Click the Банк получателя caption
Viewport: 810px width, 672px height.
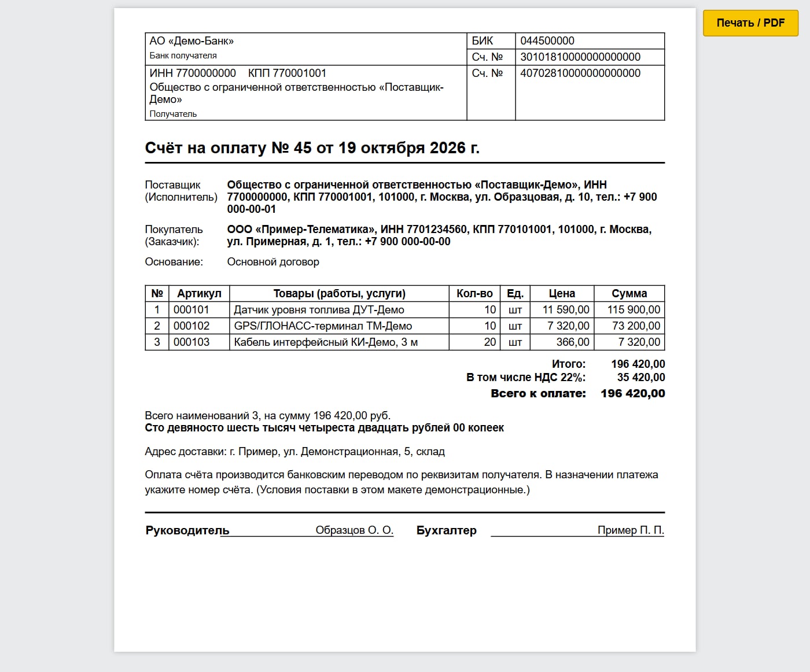pyautogui.click(x=183, y=56)
